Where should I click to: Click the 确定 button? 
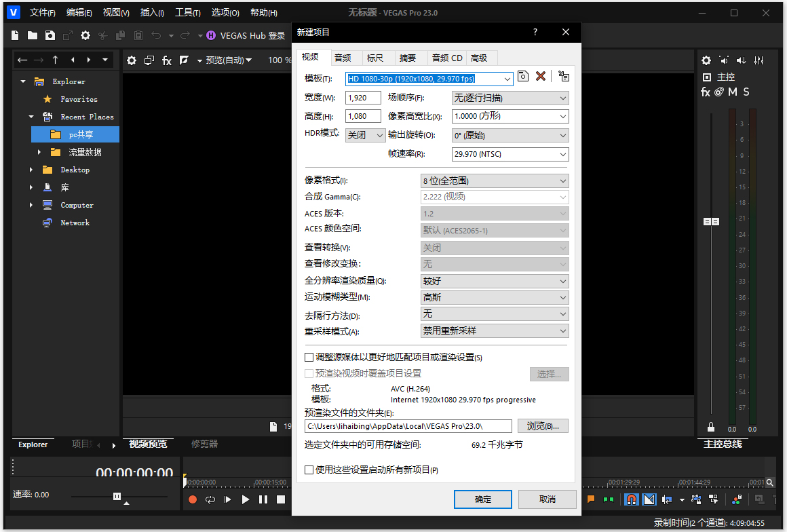[483, 499]
